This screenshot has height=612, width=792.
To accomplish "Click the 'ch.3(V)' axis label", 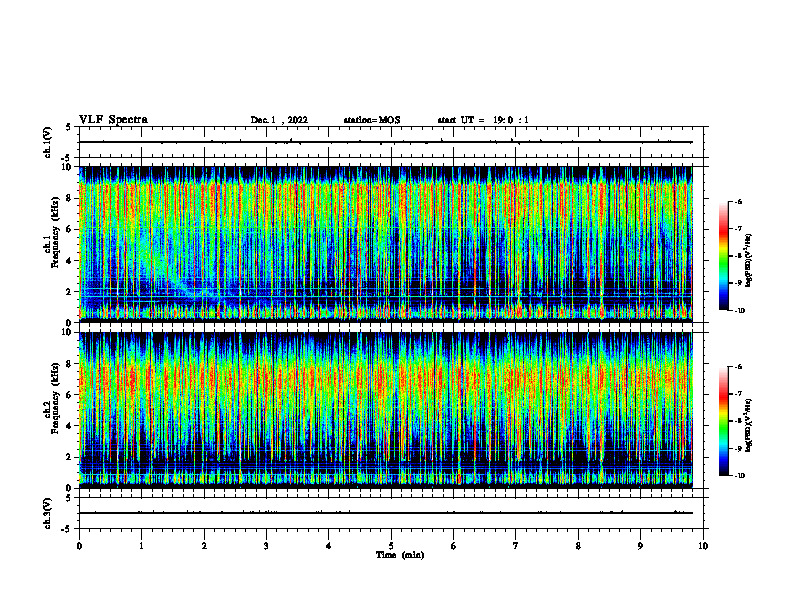I will [x=47, y=513].
